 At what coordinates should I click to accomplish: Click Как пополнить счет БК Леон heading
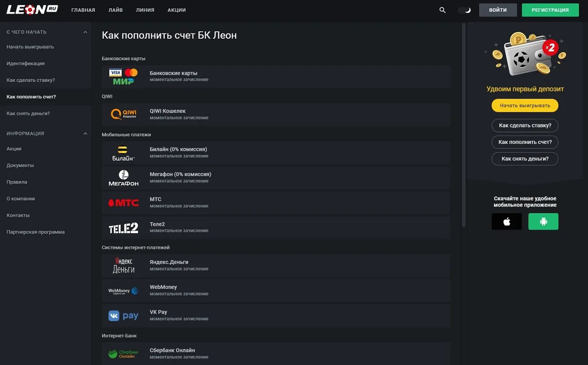click(169, 35)
